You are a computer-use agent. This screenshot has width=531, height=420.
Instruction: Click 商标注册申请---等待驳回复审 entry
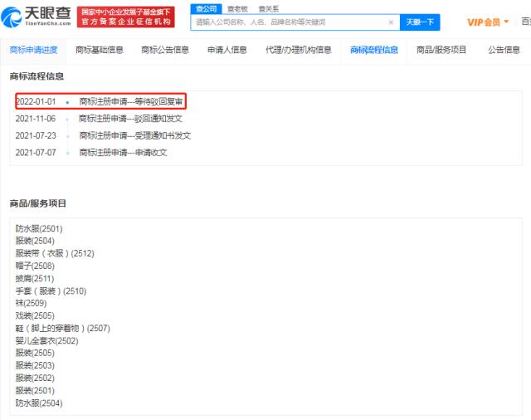131,101
